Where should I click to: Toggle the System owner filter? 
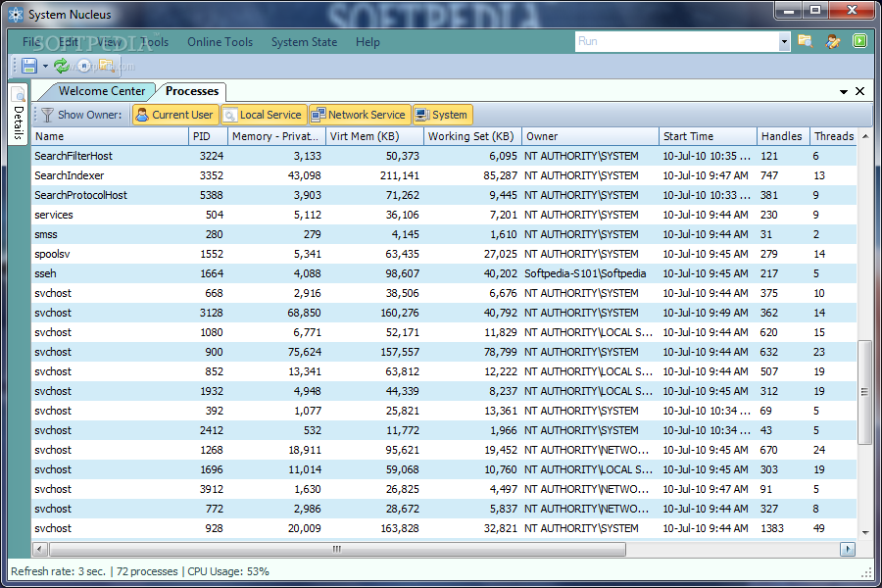pyautogui.click(x=443, y=115)
